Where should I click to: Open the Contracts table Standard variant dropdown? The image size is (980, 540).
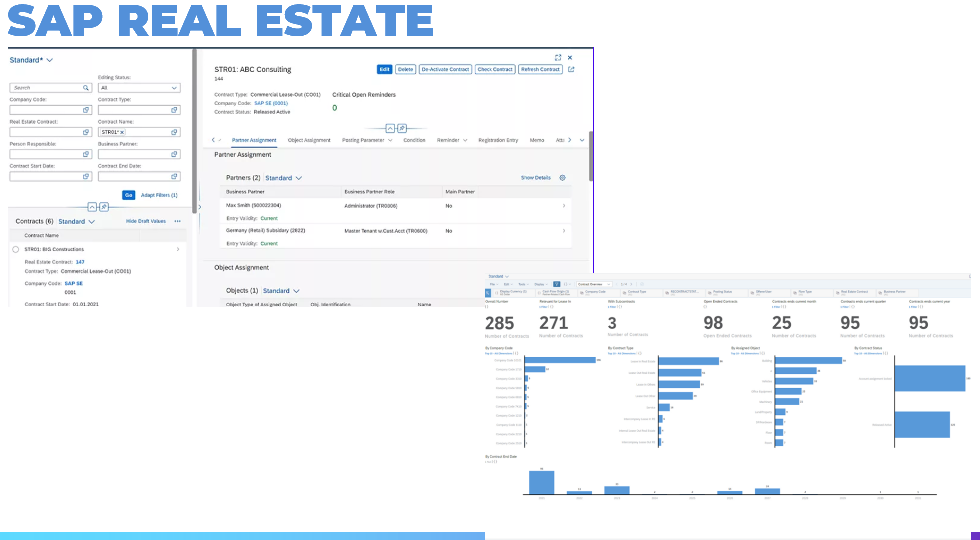76,222
